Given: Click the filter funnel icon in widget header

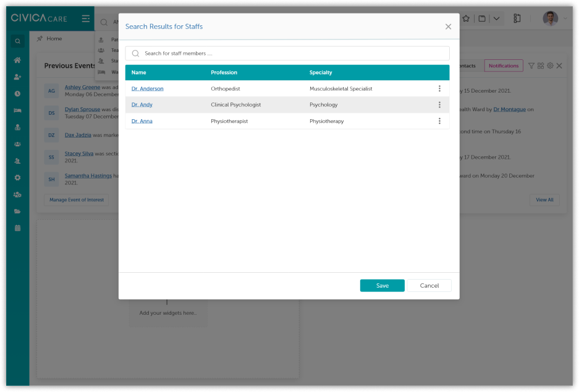Looking at the screenshot, I should pyautogui.click(x=531, y=65).
